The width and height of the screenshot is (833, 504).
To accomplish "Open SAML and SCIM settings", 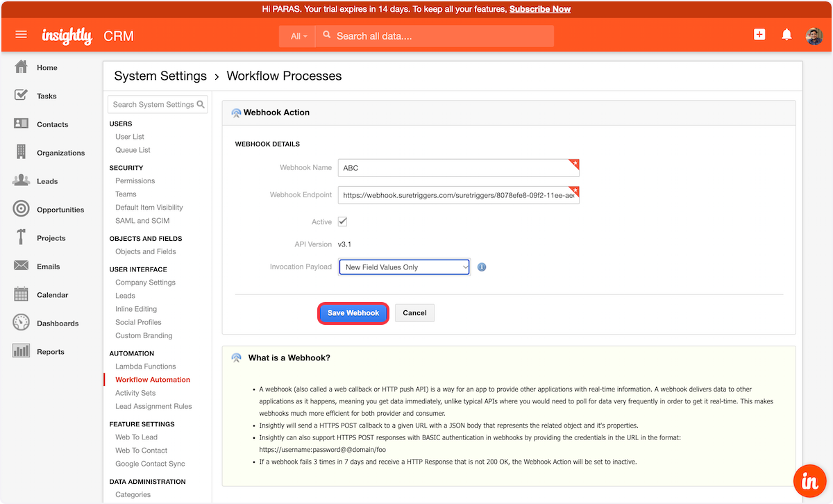I will tap(142, 221).
